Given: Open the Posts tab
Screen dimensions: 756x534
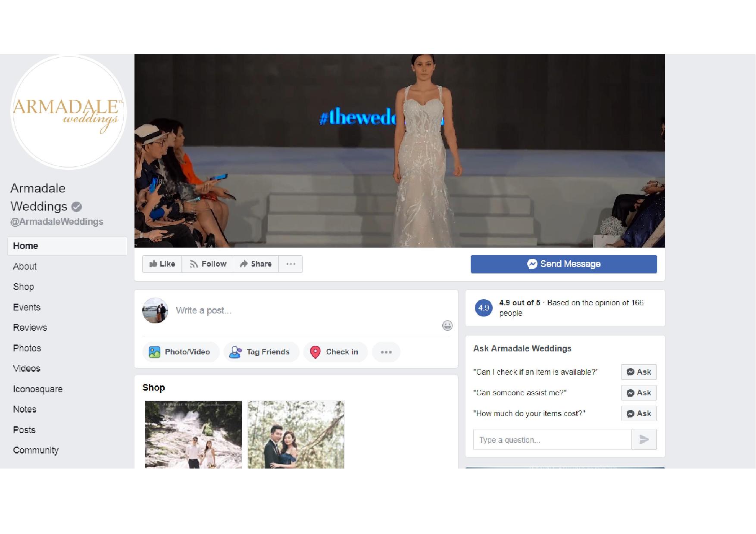Looking at the screenshot, I should 24,430.
